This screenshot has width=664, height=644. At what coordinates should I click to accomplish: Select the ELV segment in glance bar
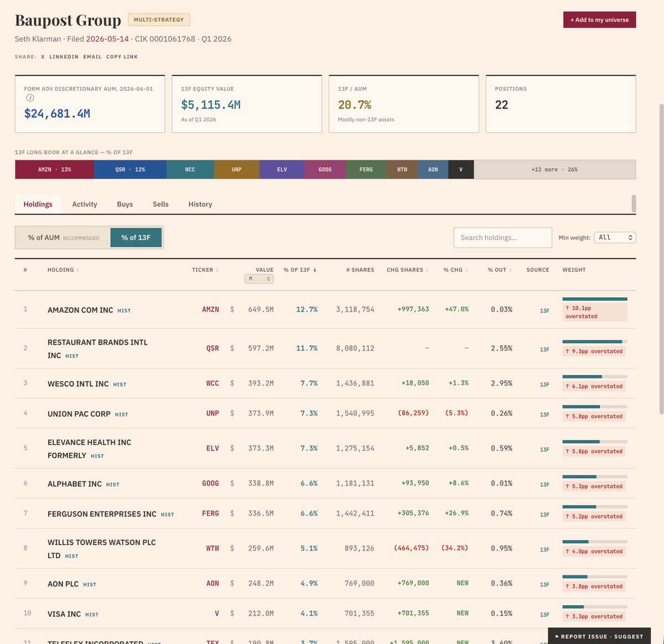pos(282,169)
